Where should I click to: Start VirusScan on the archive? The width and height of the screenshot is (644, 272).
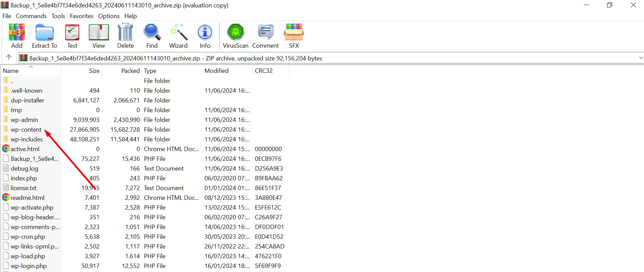pos(235,36)
